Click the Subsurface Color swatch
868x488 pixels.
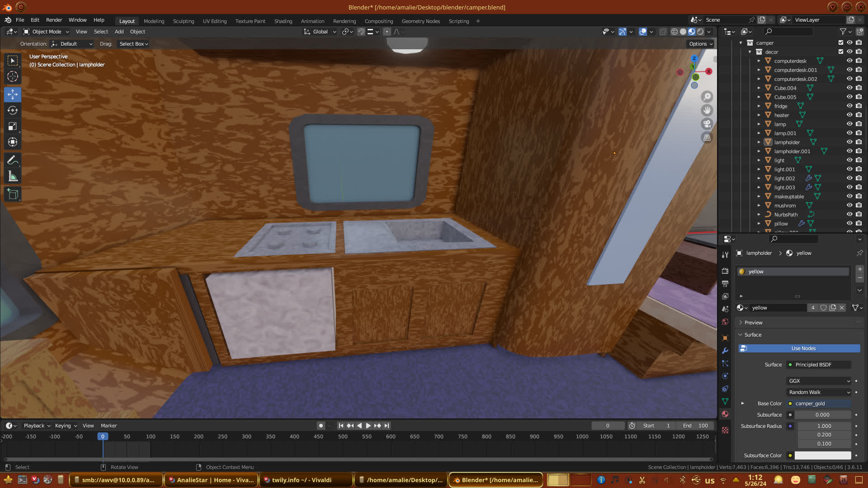pos(822,455)
